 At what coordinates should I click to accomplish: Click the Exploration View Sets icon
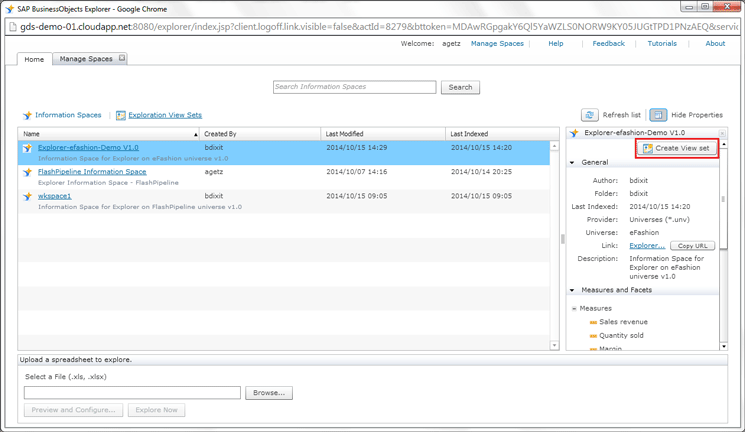pos(120,116)
